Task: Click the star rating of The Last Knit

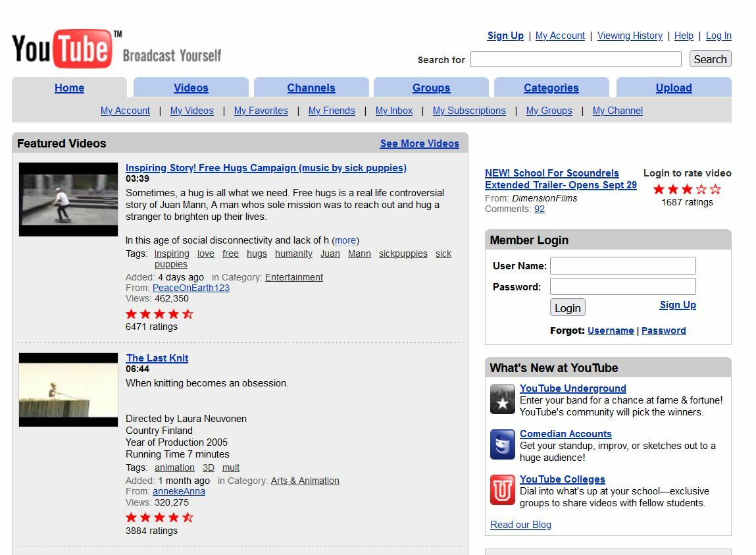Action: (x=160, y=518)
